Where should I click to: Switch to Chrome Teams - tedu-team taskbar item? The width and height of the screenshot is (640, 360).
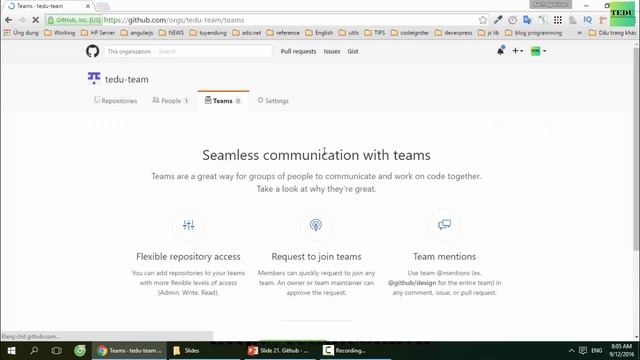click(129, 351)
